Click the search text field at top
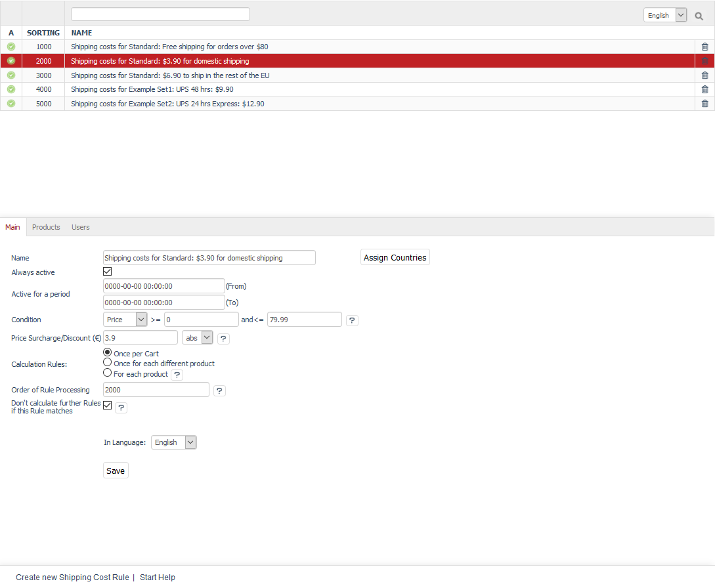Screen dimensions: 715x588 tap(160, 14)
